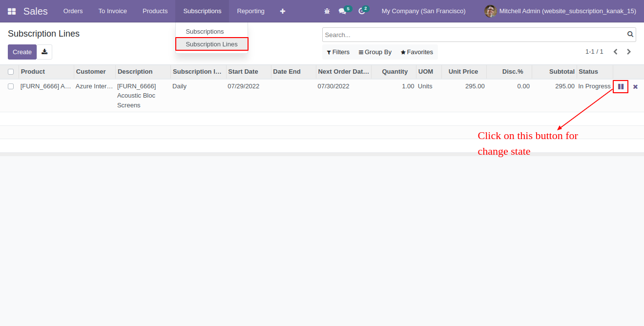Focus the Search input field
644x326 pixels.
[x=474, y=35]
